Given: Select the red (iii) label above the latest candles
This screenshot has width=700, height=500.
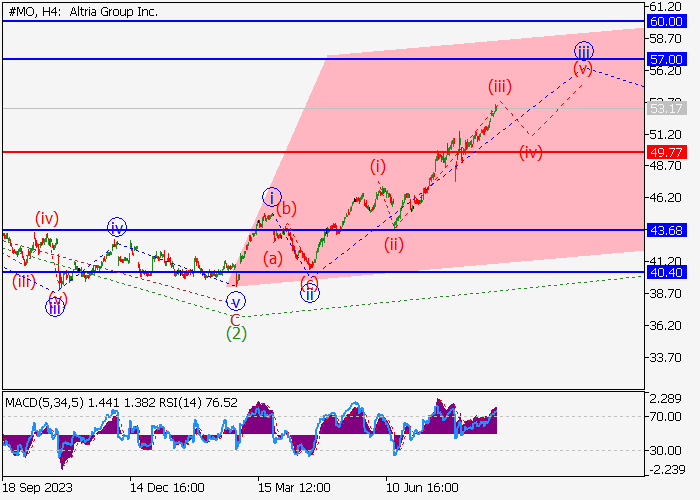Looking at the screenshot, I should [500, 86].
